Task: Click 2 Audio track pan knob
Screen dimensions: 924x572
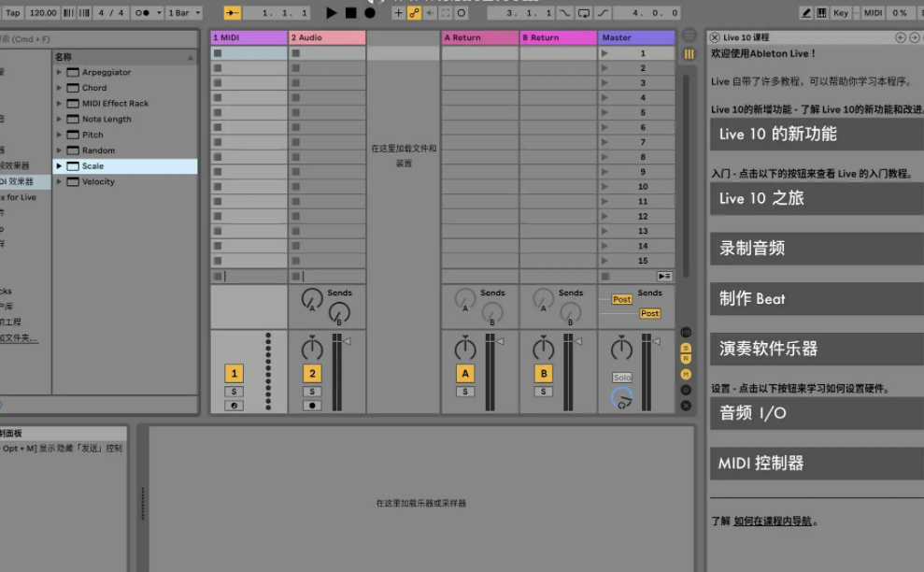Action: [312, 349]
